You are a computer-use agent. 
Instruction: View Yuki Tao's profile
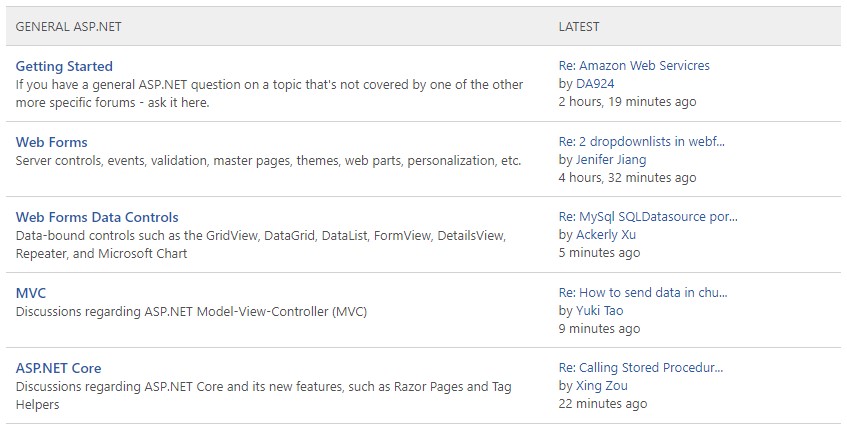point(600,311)
